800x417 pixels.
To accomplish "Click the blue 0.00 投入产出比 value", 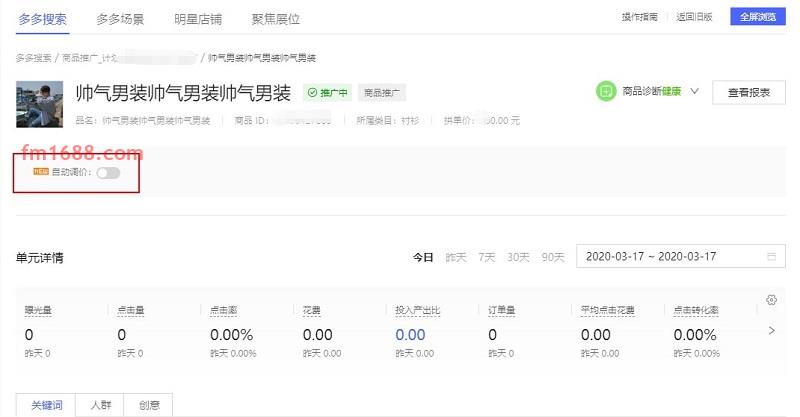I will [x=410, y=335].
